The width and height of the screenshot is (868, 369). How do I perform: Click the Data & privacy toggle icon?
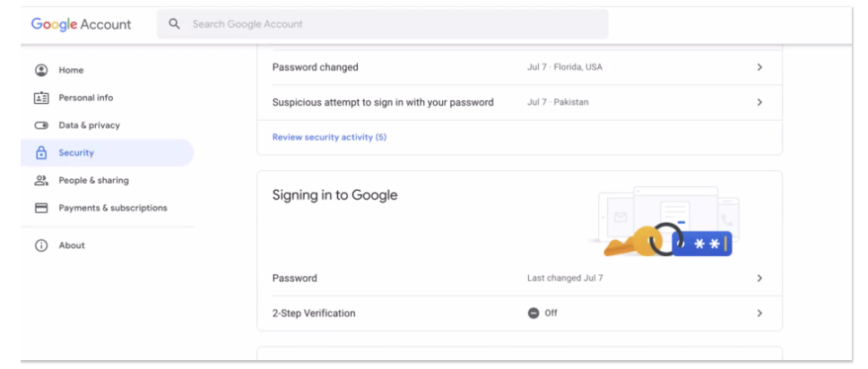coord(40,125)
